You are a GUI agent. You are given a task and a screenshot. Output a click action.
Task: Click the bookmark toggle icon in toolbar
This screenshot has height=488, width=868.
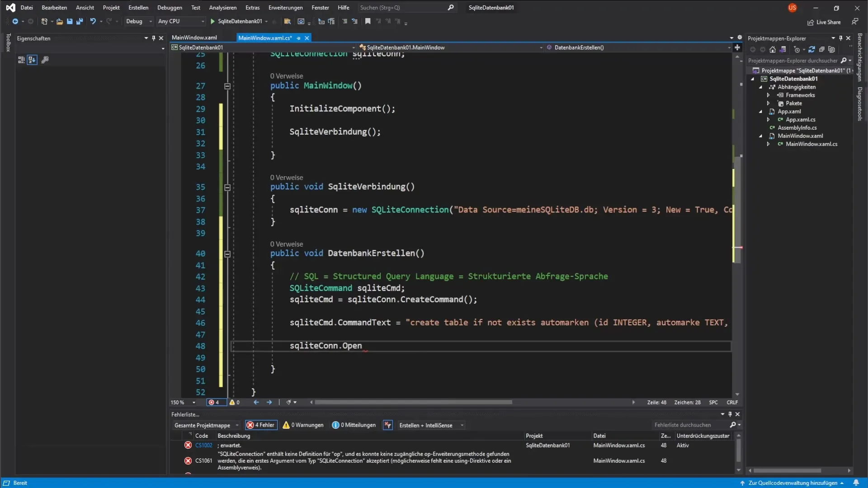[x=368, y=21]
